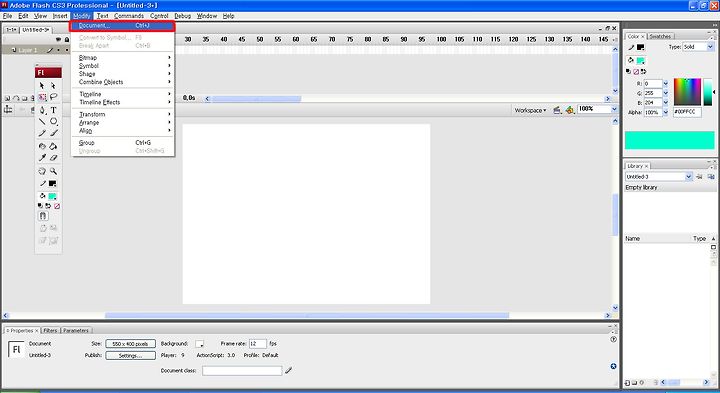The image size is (720, 393).
Task: Select the Brush tool
Action: coord(53,133)
